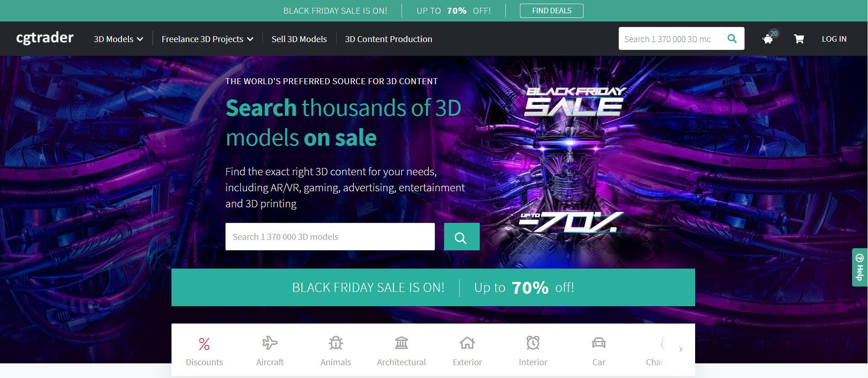This screenshot has width=868, height=378.
Task: Click the header search magnifier icon
Action: [x=732, y=39]
